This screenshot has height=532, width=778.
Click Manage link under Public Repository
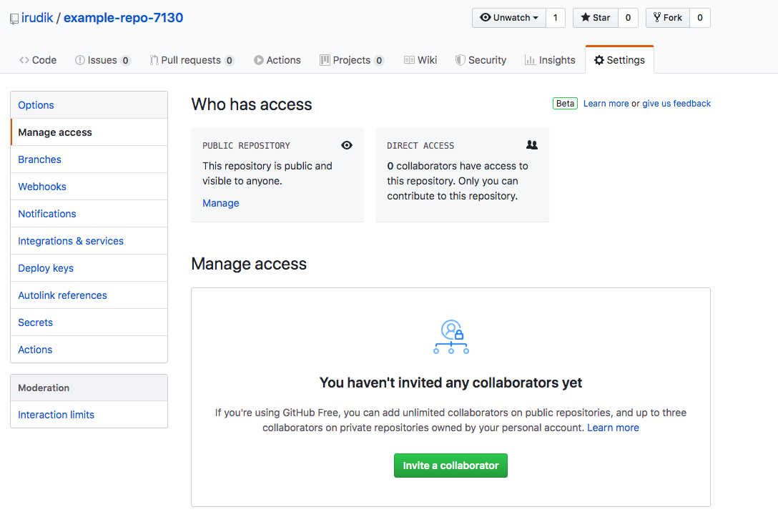point(221,203)
